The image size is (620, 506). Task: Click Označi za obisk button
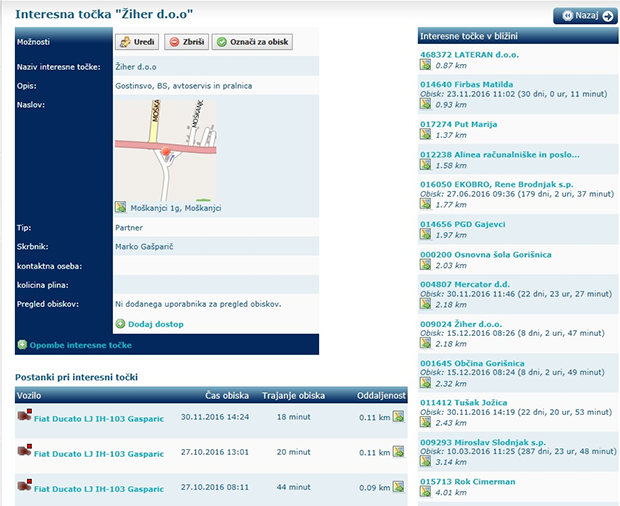252,42
